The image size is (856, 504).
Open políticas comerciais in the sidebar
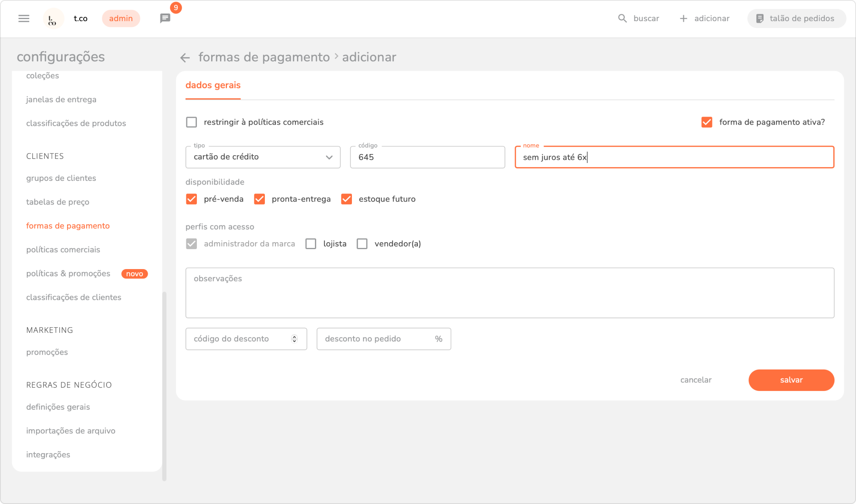tap(63, 250)
